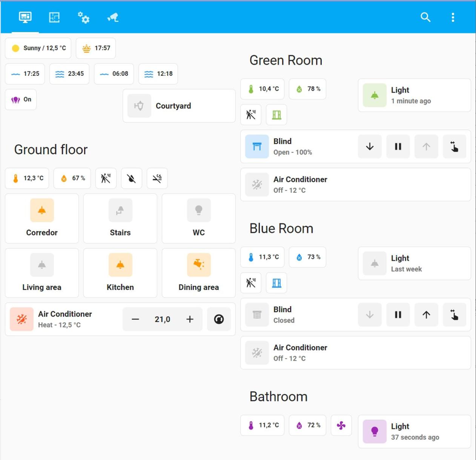Increase ground floor AC temperature with plus

click(x=190, y=319)
